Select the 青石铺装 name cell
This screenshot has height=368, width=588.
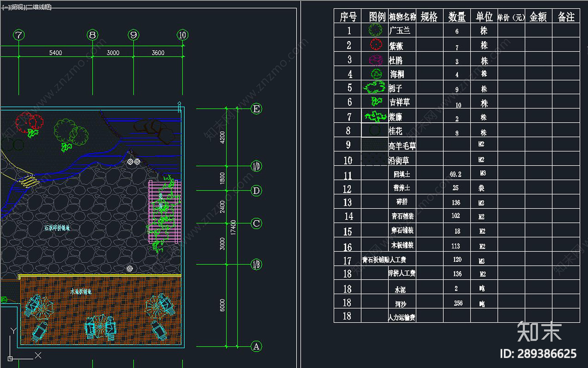click(x=403, y=216)
